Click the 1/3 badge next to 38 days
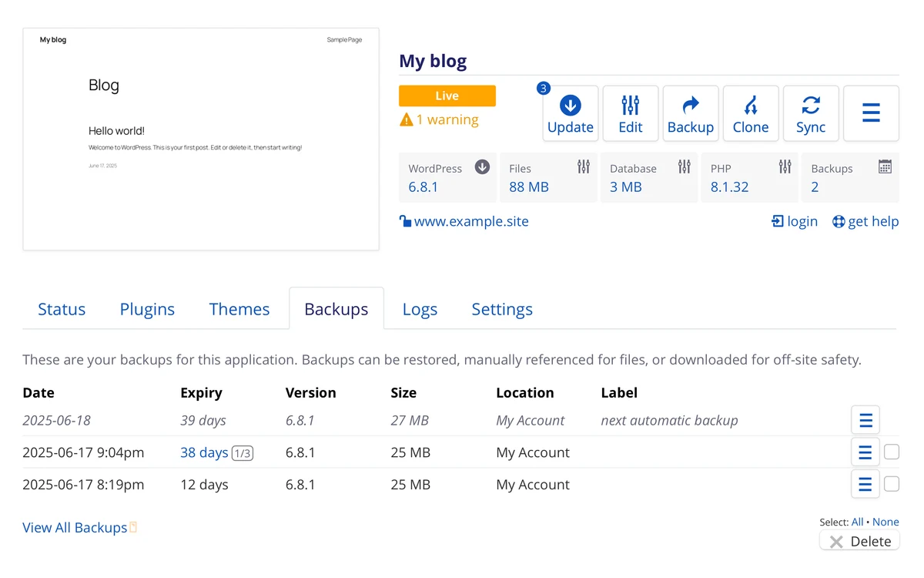The height and width of the screenshot is (578, 924). pyautogui.click(x=242, y=453)
